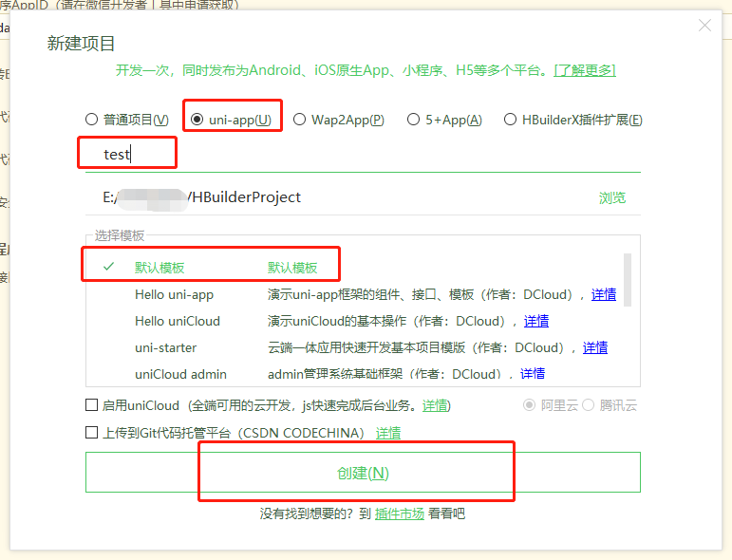
Task: Select the Hello uni-app template
Action: 174,294
